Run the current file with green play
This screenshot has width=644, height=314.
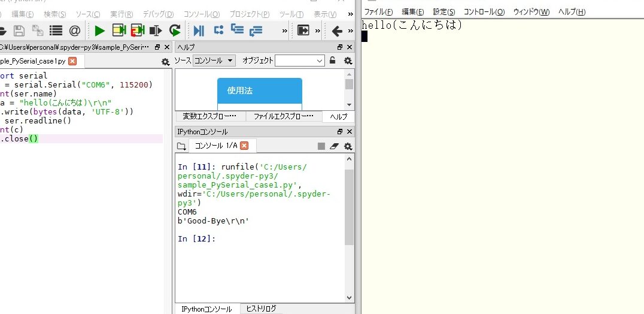click(x=99, y=31)
